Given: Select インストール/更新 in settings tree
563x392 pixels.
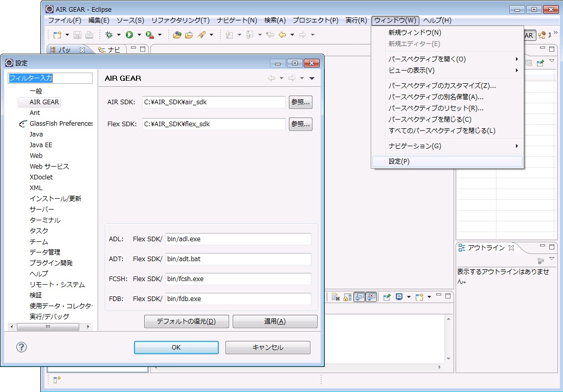Looking at the screenshot, I should (x=55, y=198).
